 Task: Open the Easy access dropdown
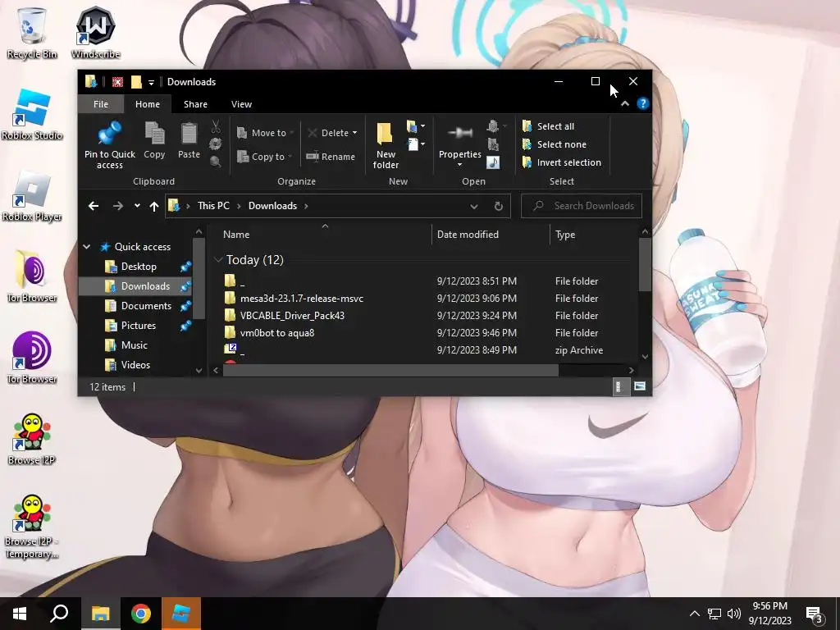[416, 144]
